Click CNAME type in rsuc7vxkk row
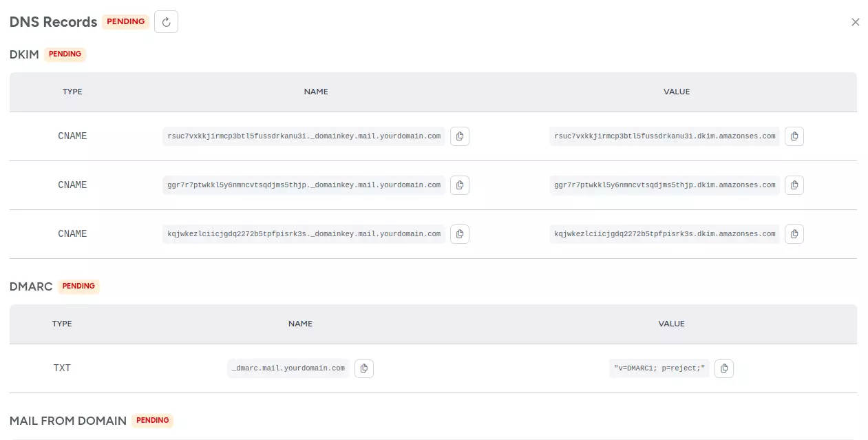Screen dimensions: 868x440 [72, 136]
